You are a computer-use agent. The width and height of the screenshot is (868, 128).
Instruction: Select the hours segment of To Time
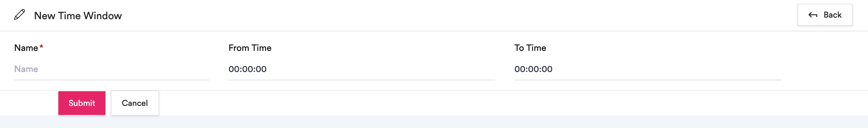click(x=520, y=69)
